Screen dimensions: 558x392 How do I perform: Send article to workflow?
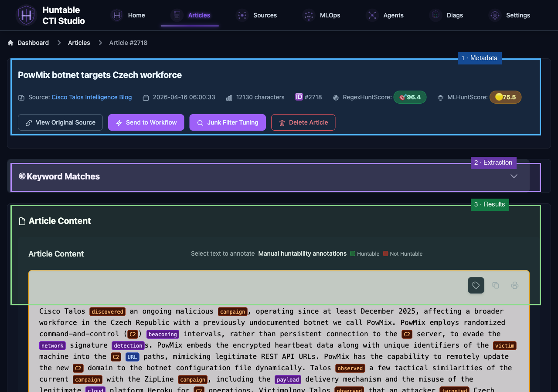[x=146, y=122]
